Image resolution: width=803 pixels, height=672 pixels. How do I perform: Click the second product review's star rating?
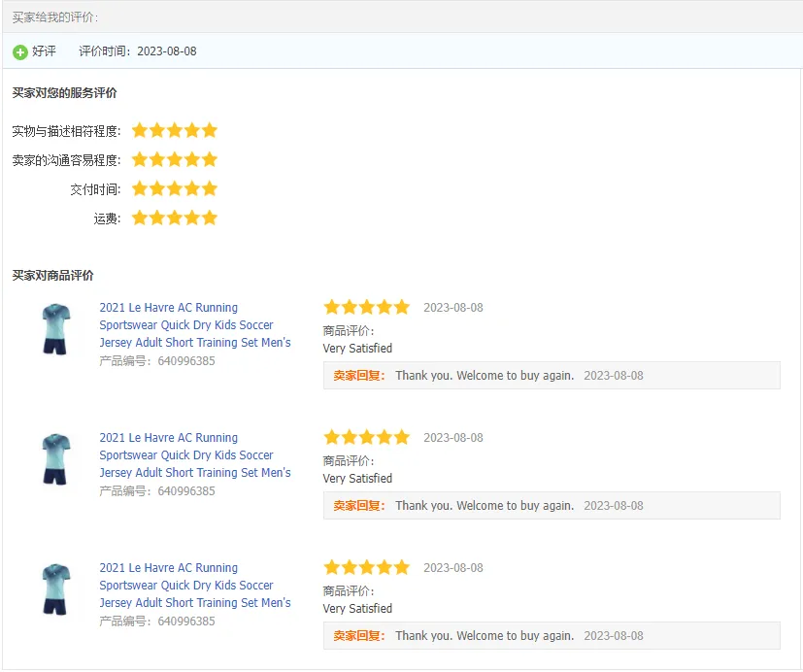[366, 437]
